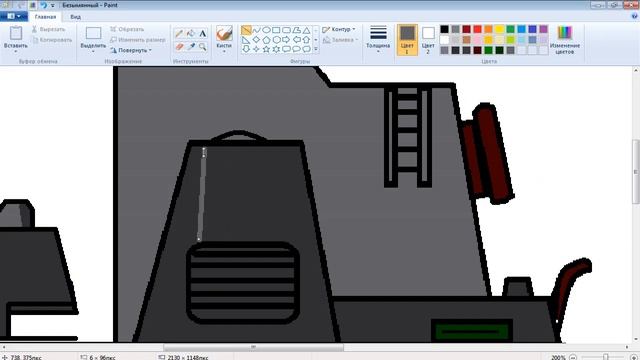Select the Eraser tool
This screenshot has height=360, width=640.
point(179,47)
